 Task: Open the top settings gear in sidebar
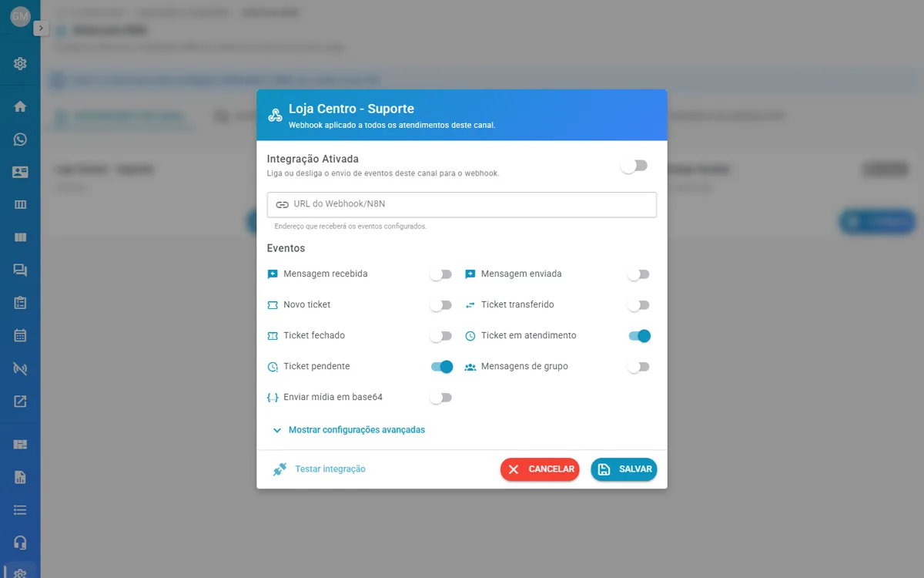(20, 64)
